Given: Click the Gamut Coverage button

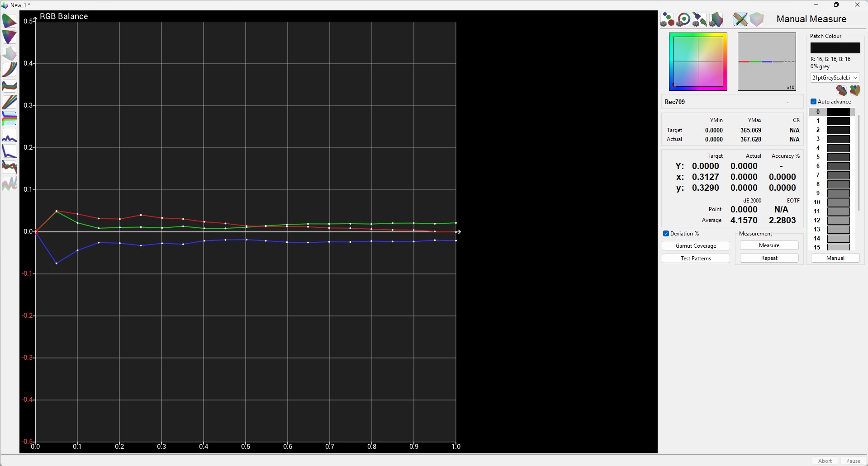Looking at the screenshot, I should pyautogui.click(x=696, y=246).
